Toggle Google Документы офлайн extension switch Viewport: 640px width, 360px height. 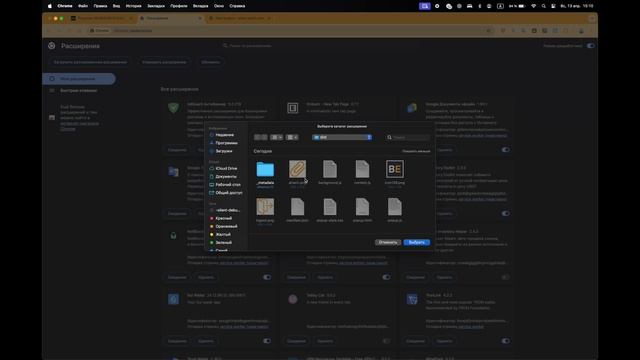pos(505,150)
